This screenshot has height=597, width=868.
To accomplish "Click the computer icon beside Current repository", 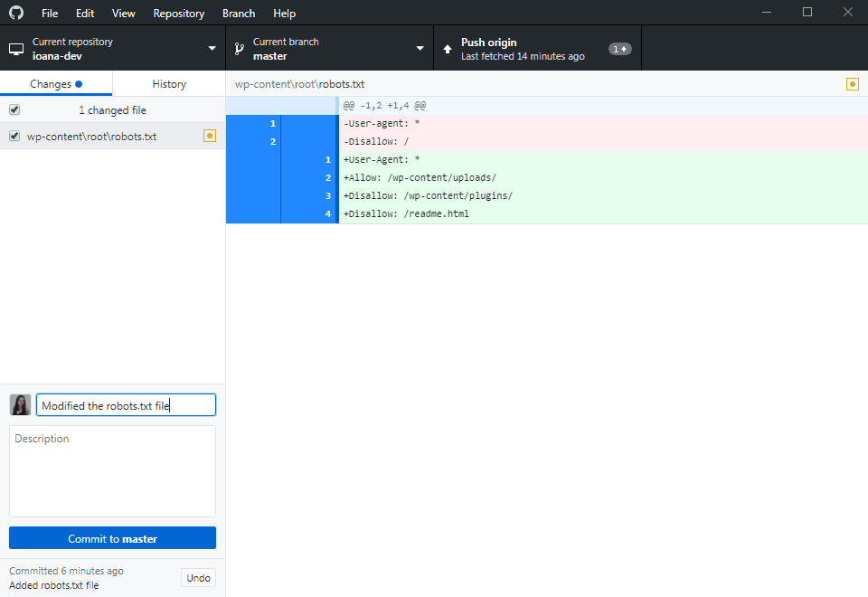I will point(16,49).
